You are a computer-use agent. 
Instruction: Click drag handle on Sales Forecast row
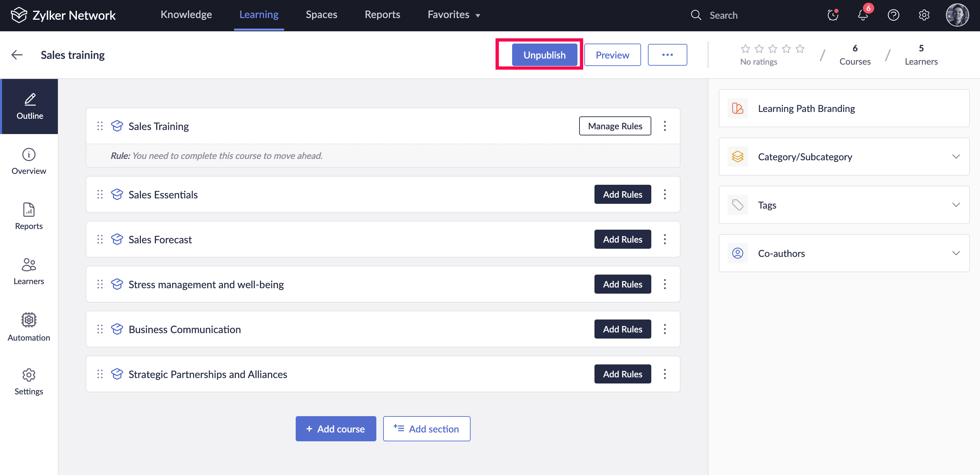click(100, 239)
